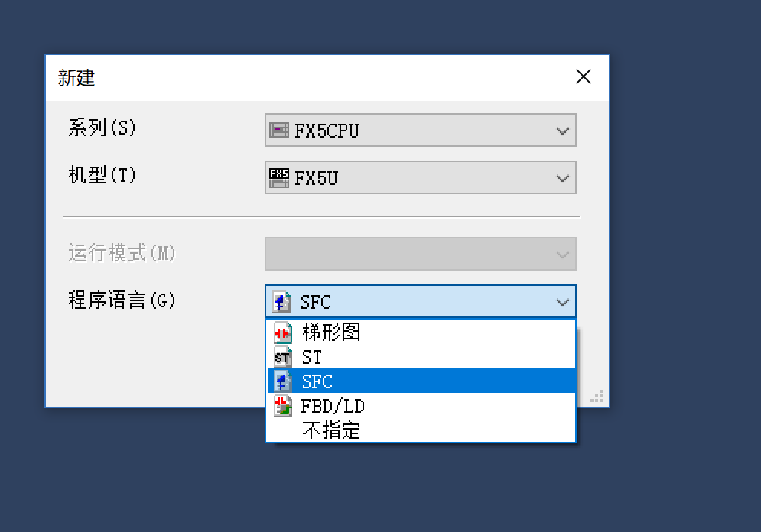The image size is (761, 532).
Task: Click the disabled 运行模式 combo box
Action: pos(420,254)
